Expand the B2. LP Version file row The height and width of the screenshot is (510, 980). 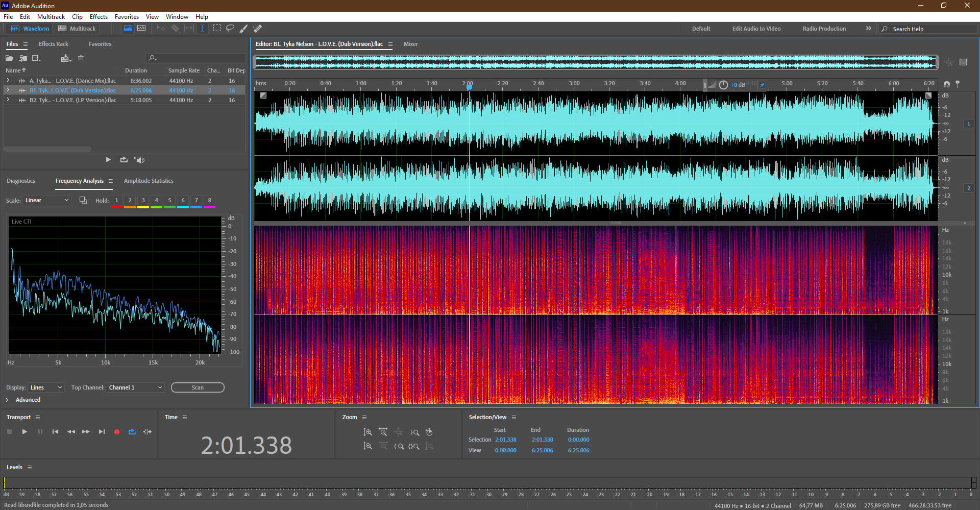point(8,100)
